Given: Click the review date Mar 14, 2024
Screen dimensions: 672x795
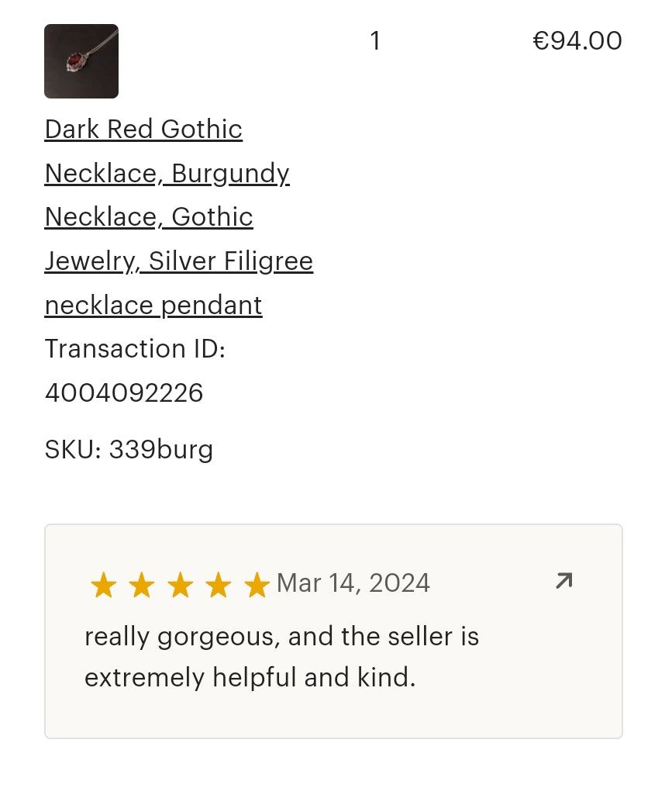Looking at the screenshot, I should click(x=353, y=583).
